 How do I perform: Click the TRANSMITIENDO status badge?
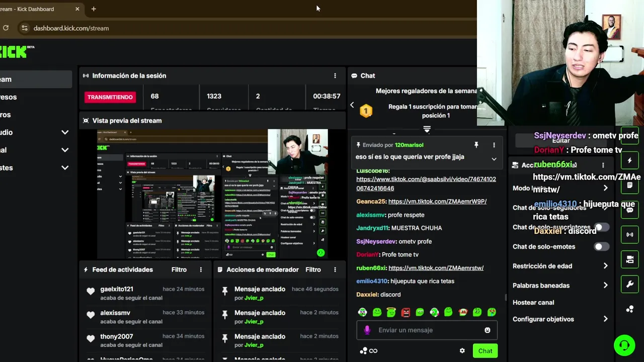pos(110,97)
